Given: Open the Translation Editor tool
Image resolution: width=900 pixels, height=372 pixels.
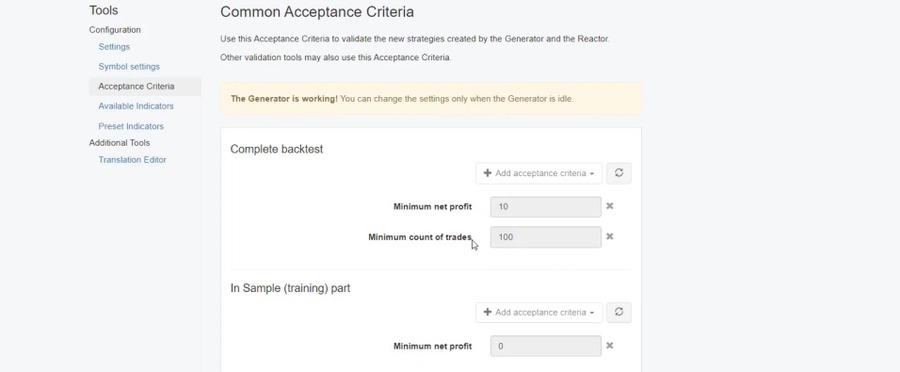Looking at the screenshot, I should pyautogui.click(x=133, y=160).
